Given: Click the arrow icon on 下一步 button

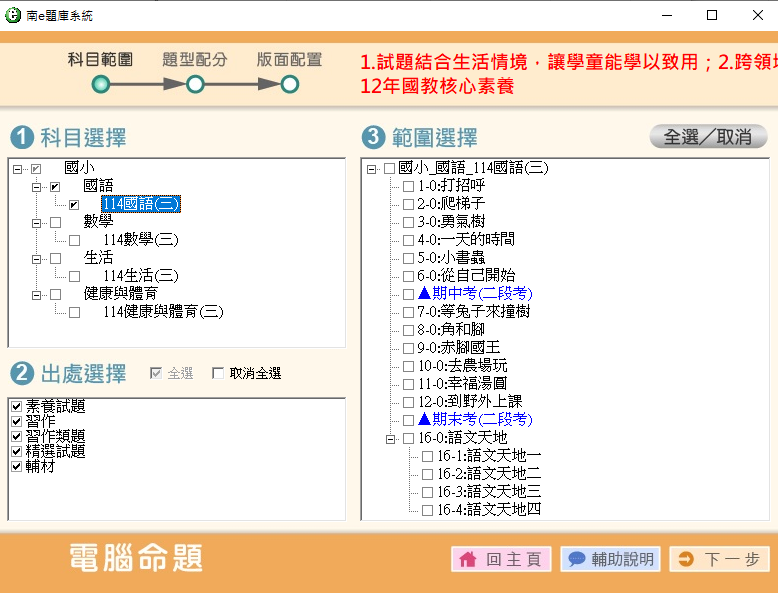Looking at the screenshot, I should pyautogui.click(x=686, y=559).
